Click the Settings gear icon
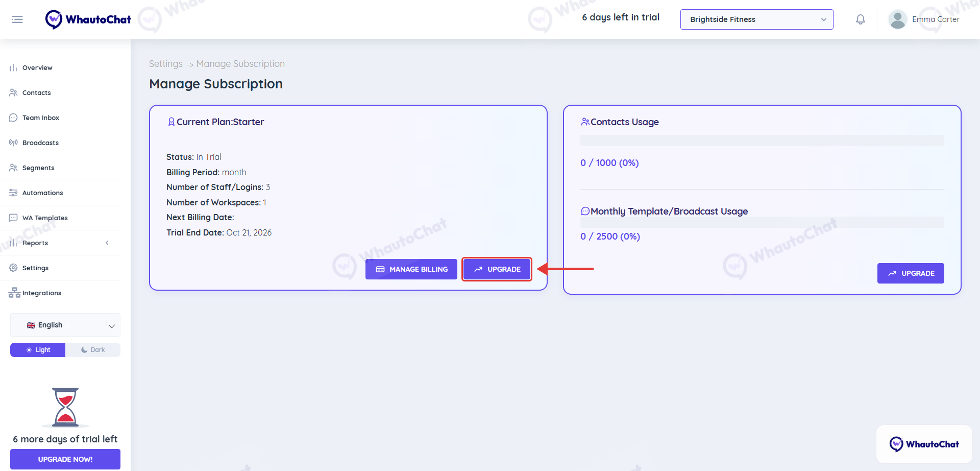Image resolution: width=980 pixels, height=471 pixels. (13, 268)
